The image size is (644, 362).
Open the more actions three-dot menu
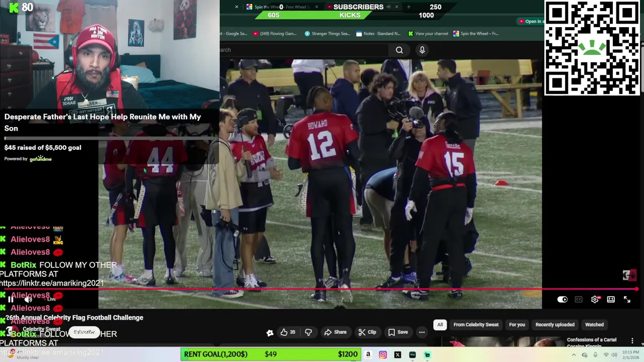[x=422, y=332]
